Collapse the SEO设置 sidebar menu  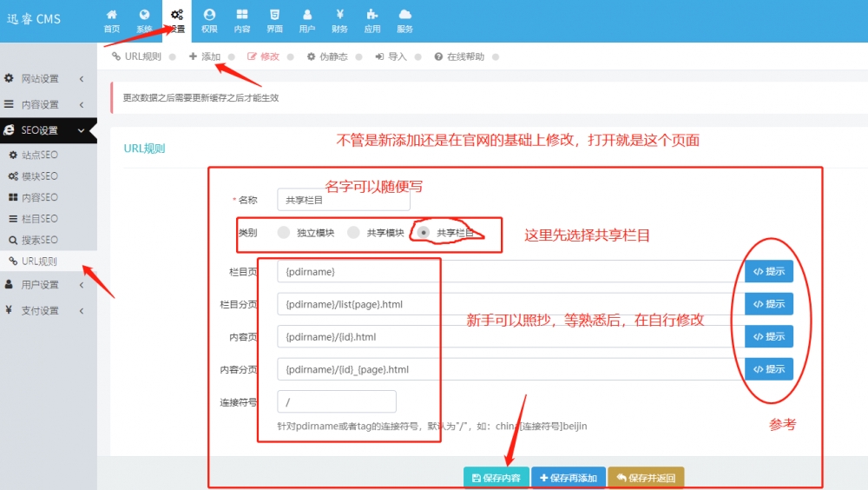[x=48, y=130]
